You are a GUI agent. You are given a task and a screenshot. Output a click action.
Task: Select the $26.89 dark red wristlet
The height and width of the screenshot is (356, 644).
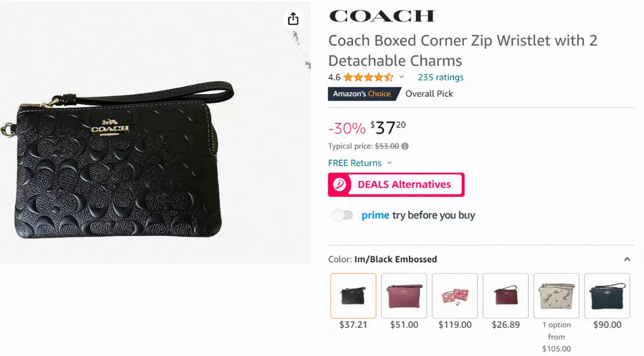(505, 296)
